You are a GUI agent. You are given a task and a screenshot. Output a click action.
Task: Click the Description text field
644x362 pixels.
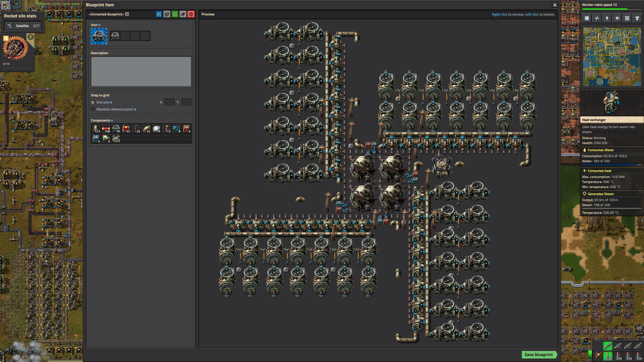(x=141, y=71)
